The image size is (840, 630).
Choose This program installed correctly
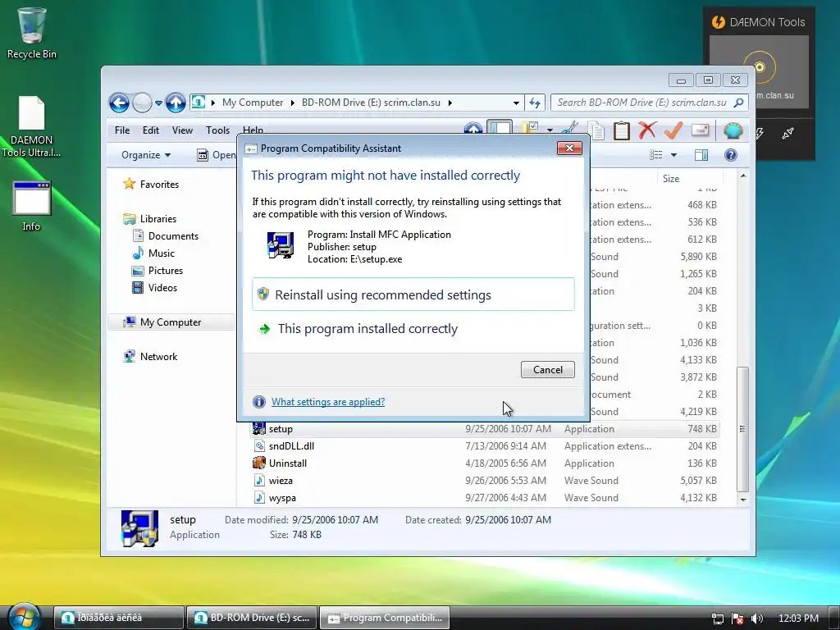click(413, 328)
